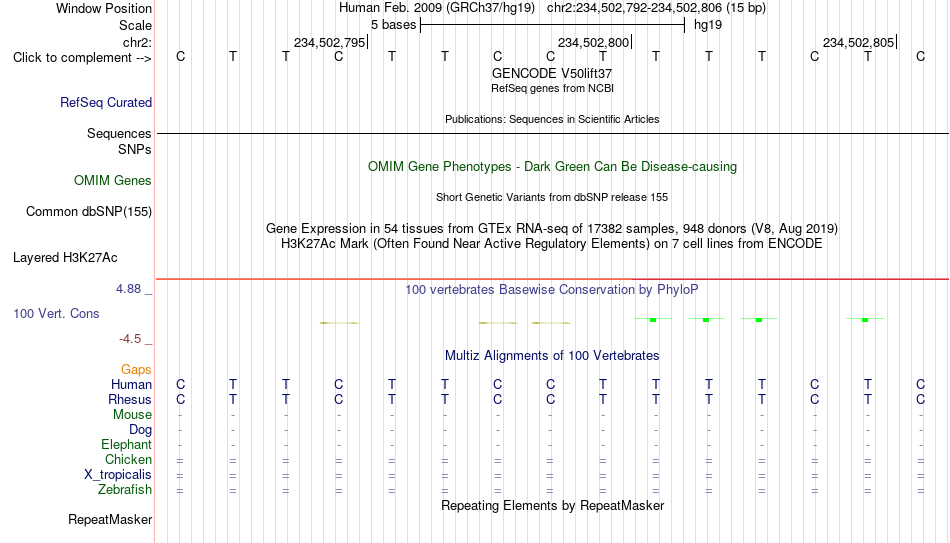Click '100 vertebrates Basewise Conservation by PhyloP' title
Viewport: 950px width, 543px height.
tap(552, 290)
